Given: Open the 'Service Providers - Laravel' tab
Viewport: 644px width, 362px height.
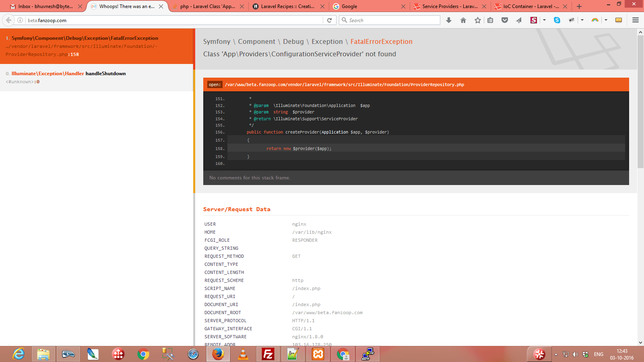Looking at the screenshot, I should click(x=448, y=6).
